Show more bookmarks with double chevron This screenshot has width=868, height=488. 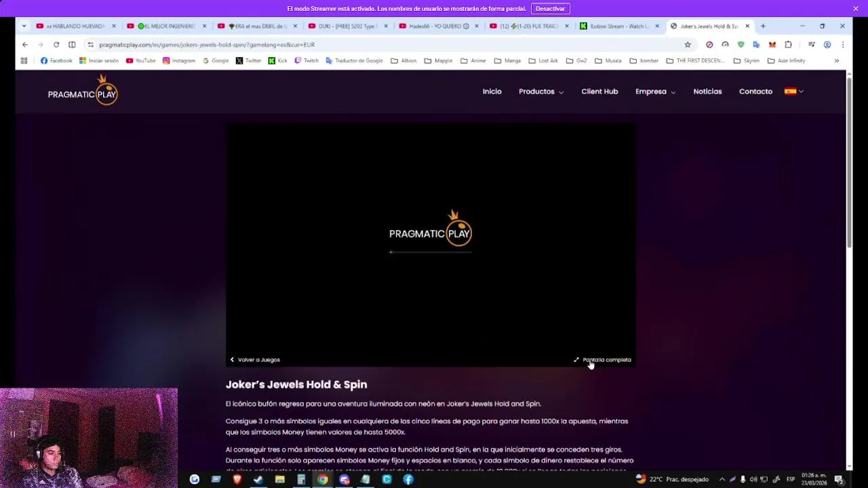(836, 61)
